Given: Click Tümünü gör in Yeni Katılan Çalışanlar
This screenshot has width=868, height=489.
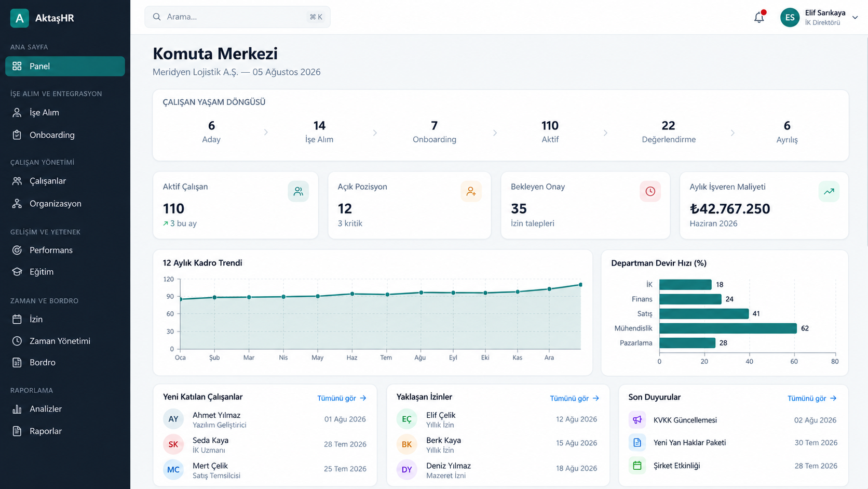Looking at the screenshot, I should pyautogui.click(x=342, y=398).
